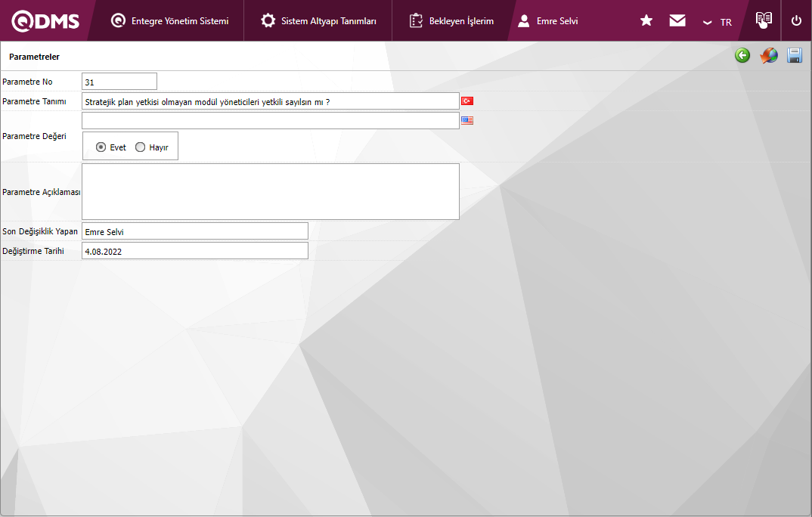The image size is (812, 517).
Task: Click the green back arrow icon
Action: (x=742, y=55)
